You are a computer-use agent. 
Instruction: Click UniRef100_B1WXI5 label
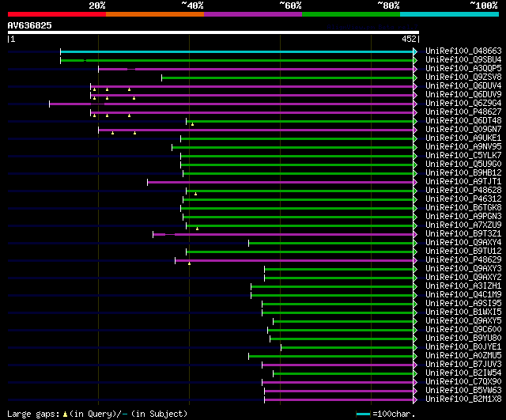point(463,312)
